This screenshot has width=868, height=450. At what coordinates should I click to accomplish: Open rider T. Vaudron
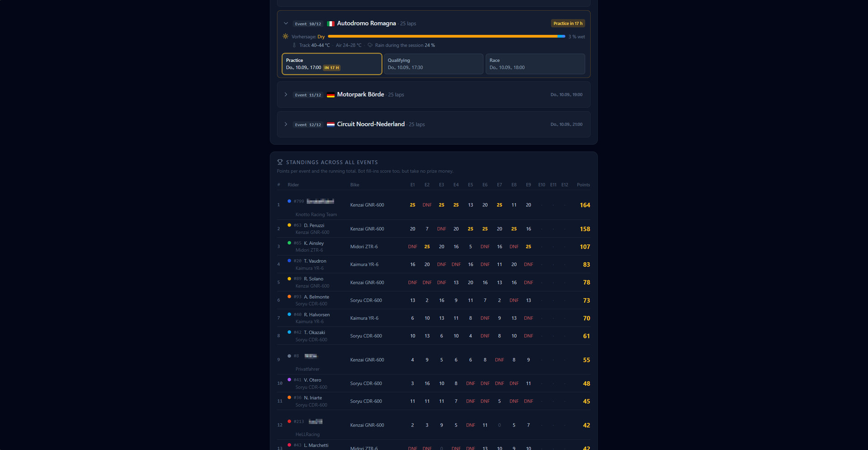tap(315, 261)
